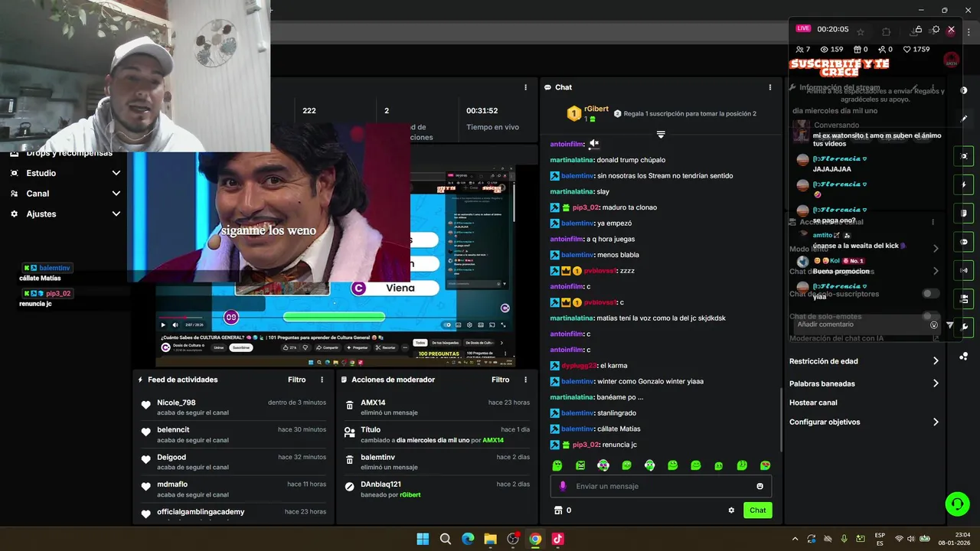Open Filtro in Acciones de moderador
Screen dimensions: 980x551
500,380
